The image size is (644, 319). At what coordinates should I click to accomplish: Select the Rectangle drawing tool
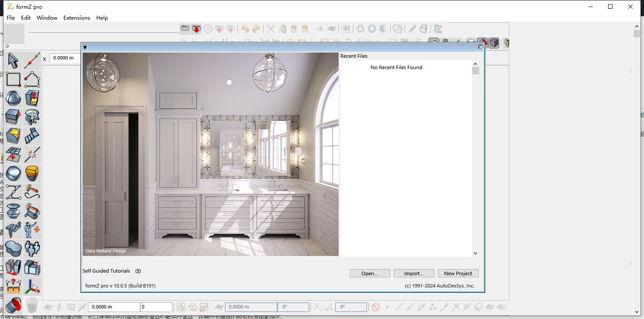[13, 79]
